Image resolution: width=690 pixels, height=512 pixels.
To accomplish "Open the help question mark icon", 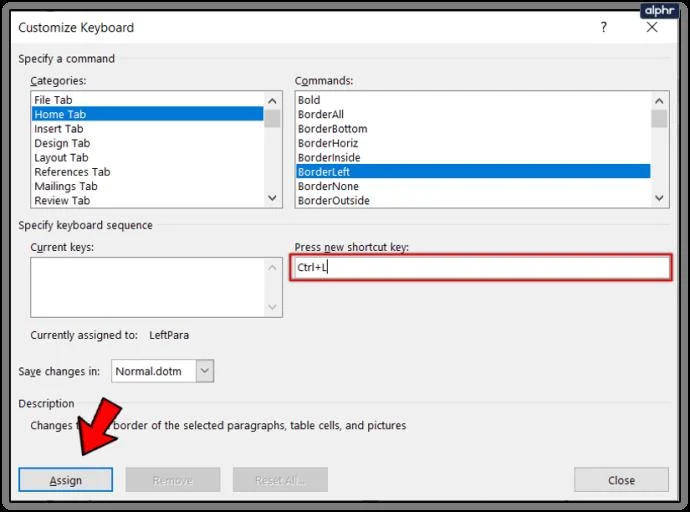I will [604, 27].
